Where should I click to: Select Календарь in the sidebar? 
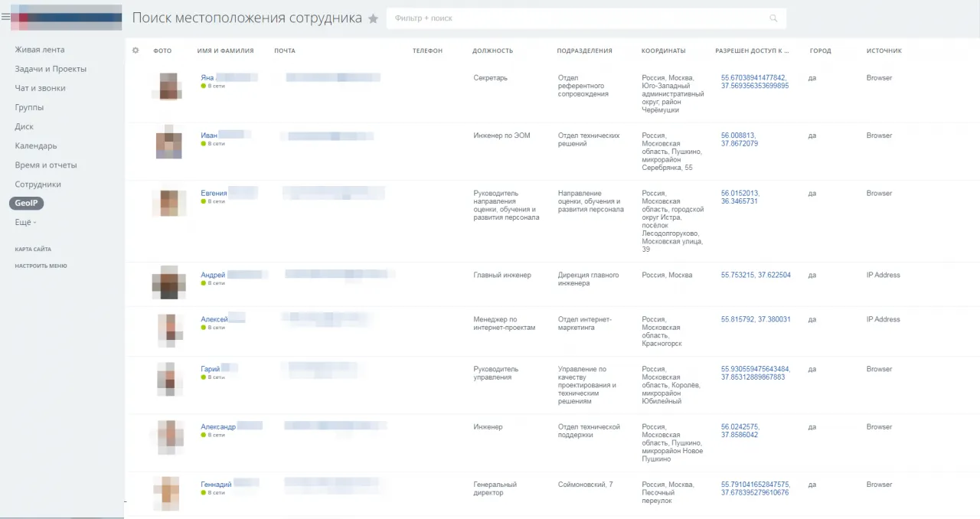[x=36, y=145]
